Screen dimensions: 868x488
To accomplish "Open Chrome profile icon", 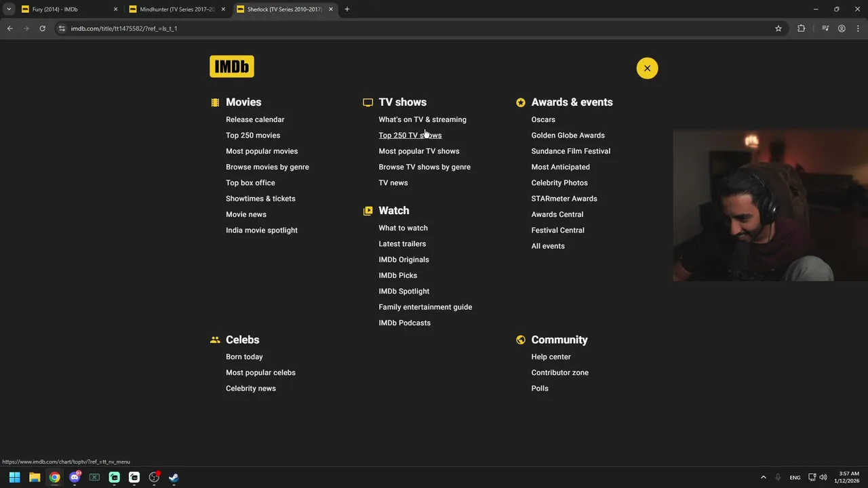I will pyautogui.click(x=842, y=28).
